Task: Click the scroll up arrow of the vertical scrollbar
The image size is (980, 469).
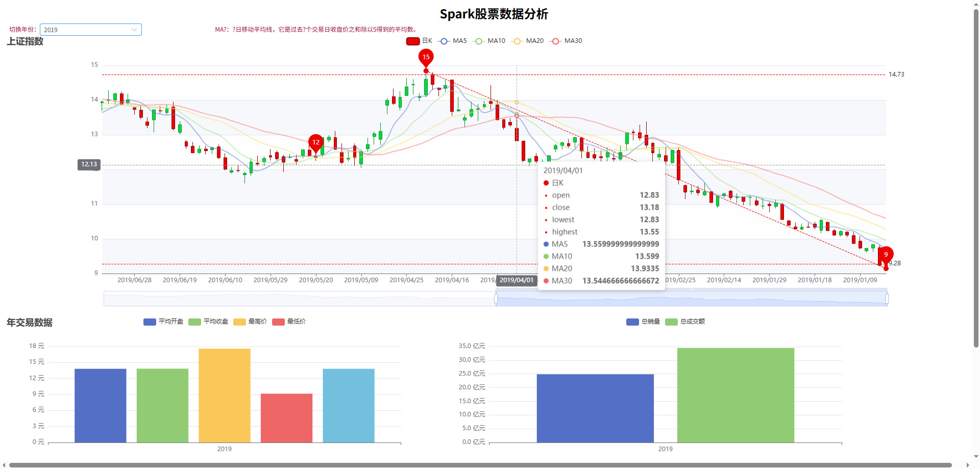Action: pos(976,4)
